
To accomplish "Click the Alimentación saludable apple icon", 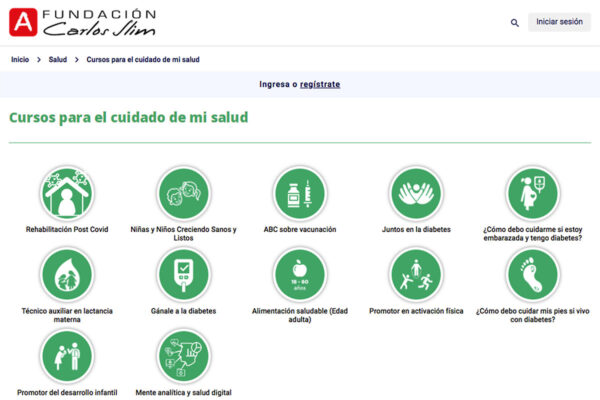I will coord(299,273).
